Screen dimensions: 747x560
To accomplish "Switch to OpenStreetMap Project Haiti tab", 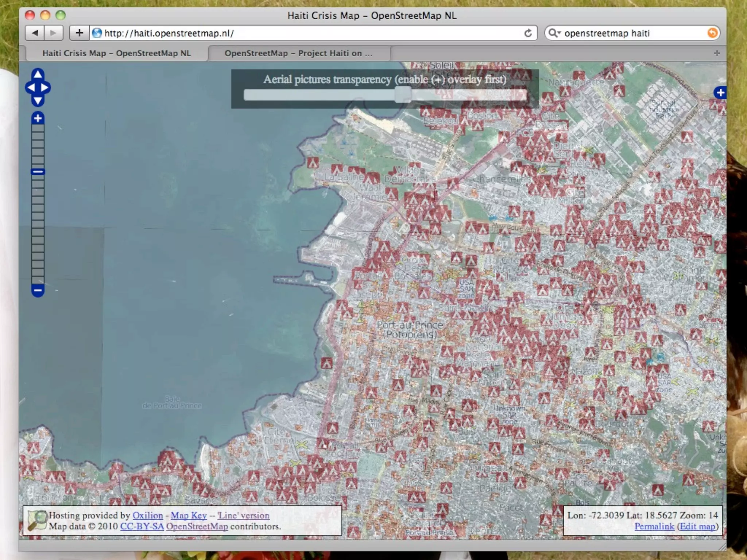I will [298, 53].
